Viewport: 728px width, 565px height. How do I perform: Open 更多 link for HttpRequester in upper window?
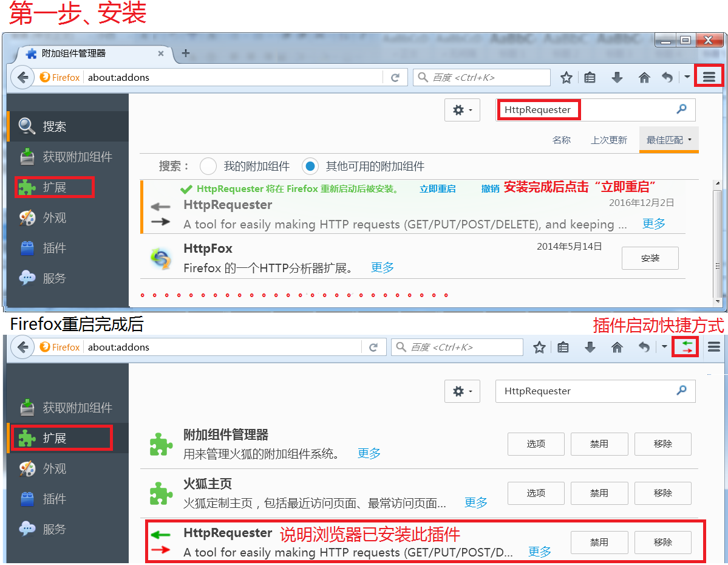[654, 224]
